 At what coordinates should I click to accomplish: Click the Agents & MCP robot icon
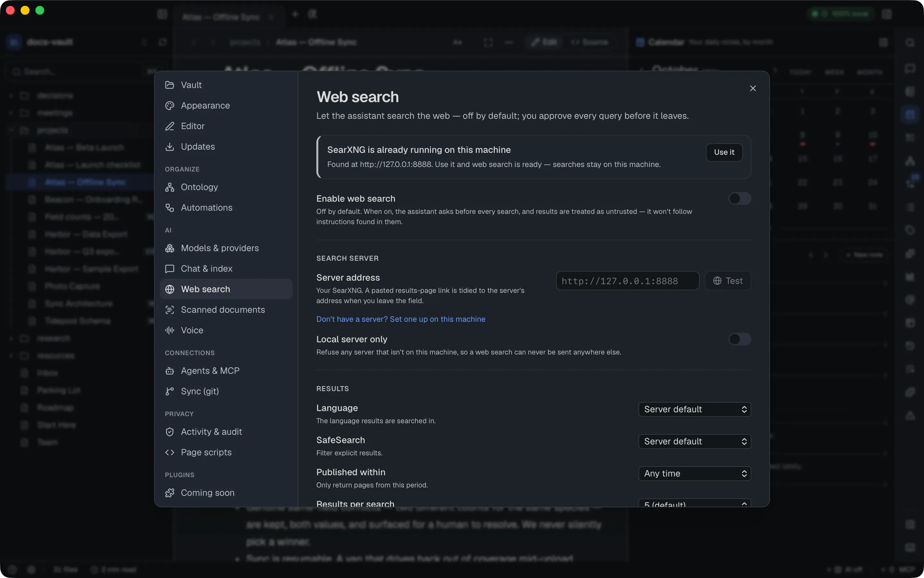[169, 371]
